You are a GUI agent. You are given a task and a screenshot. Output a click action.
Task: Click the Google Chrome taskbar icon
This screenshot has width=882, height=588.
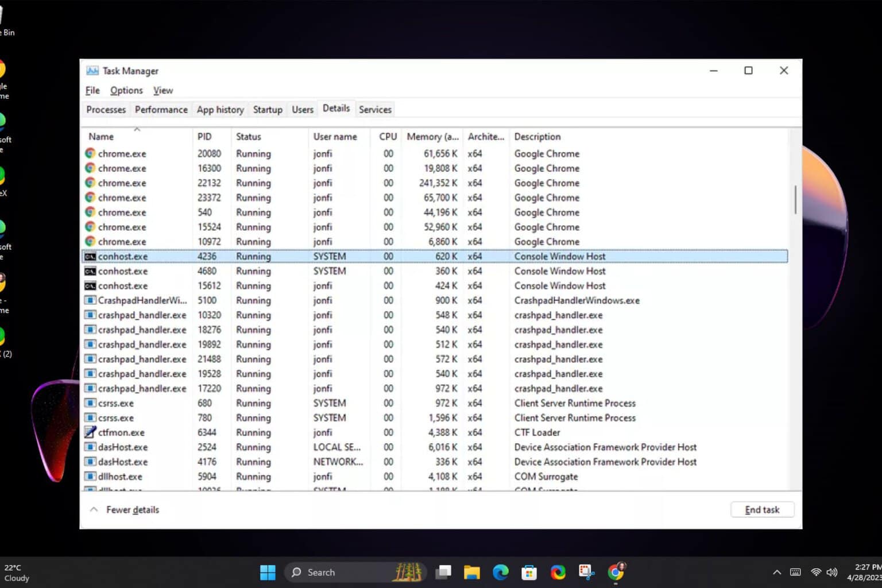pos(616,572)
